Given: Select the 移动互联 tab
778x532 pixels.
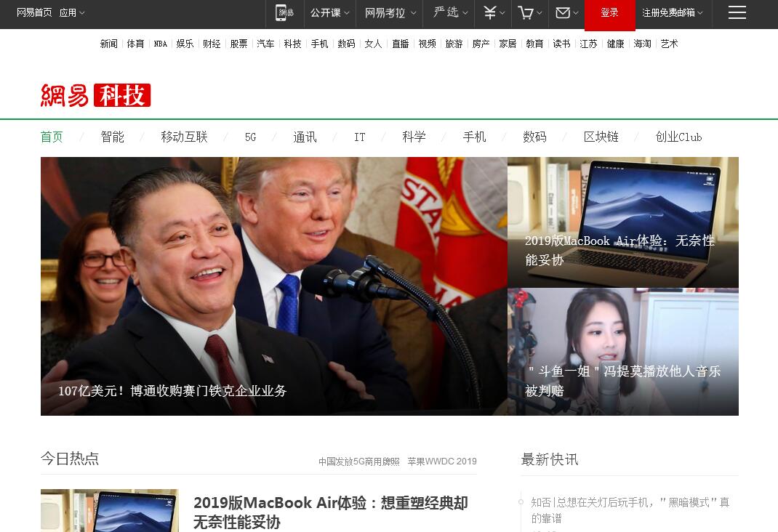Looking at the screenshot, I should pos(184,137).
